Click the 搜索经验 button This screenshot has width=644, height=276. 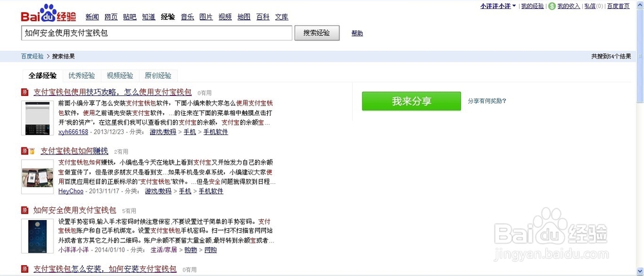(x=317, y=33)
